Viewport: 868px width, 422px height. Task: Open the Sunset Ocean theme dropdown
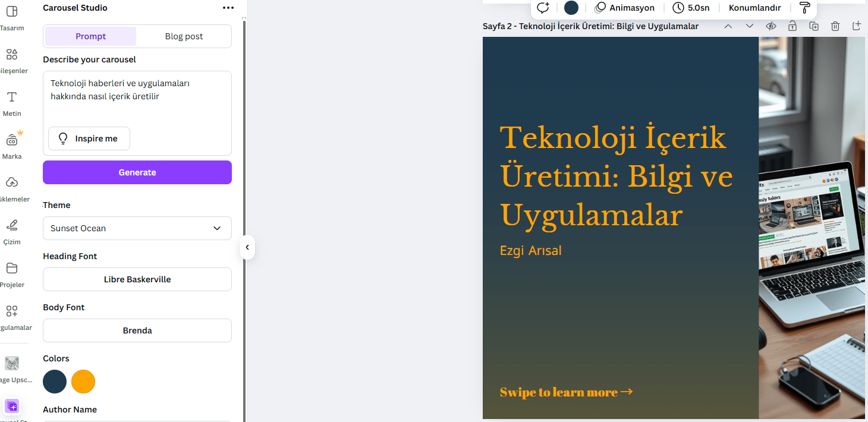pyautogui.click(x=137, y=228)
